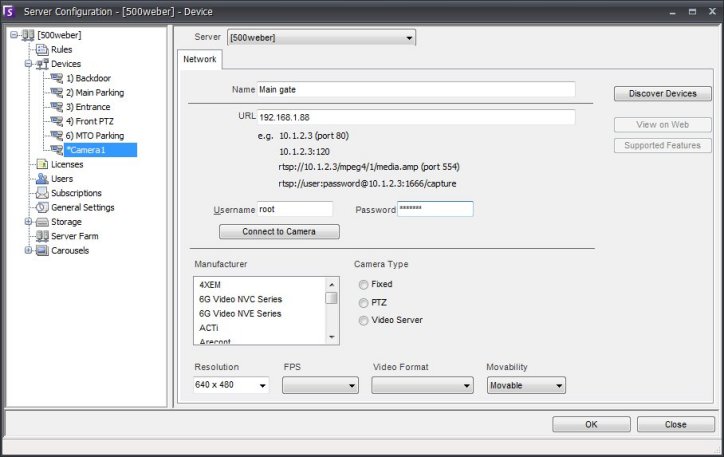Click Connect to Camera button
The height and width of the screenshot is (457, 724).
pyautogui.click(x=279, y=232)
